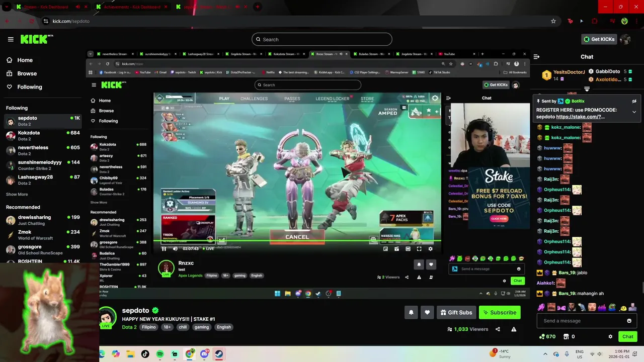Mute the embedded stream volume
Viewport: 644px width, 362px height.
tap(175, 248)
